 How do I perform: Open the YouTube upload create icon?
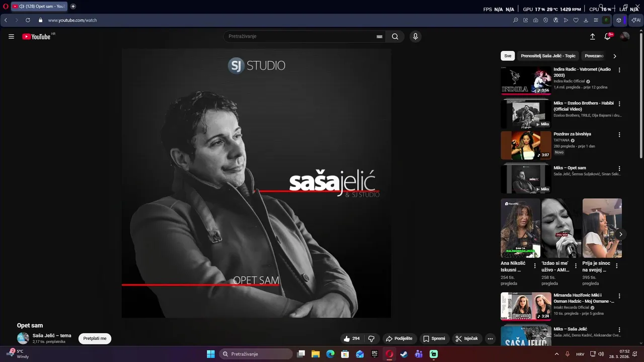[592, 36]
